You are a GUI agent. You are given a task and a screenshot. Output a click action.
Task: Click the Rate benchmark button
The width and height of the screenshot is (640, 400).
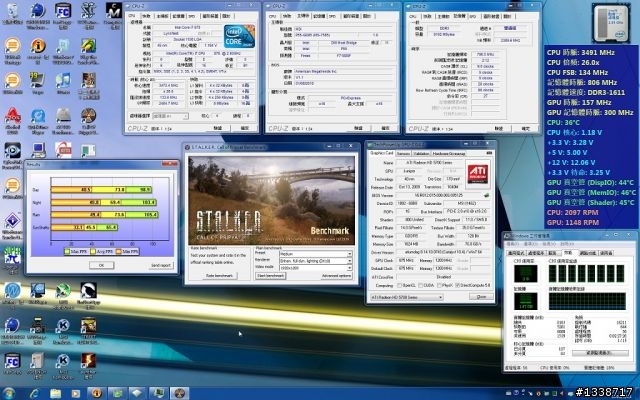pyautogui.click(x=220, y=276)
